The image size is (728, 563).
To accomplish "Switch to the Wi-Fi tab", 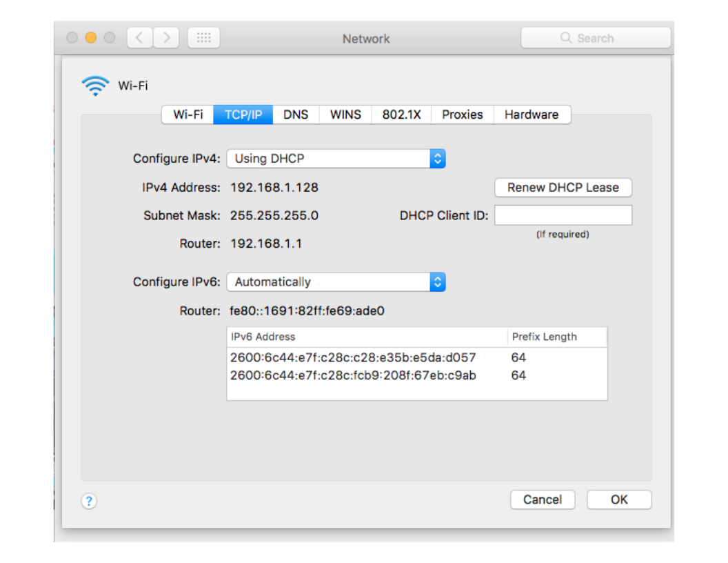I will tap(188, 115).
